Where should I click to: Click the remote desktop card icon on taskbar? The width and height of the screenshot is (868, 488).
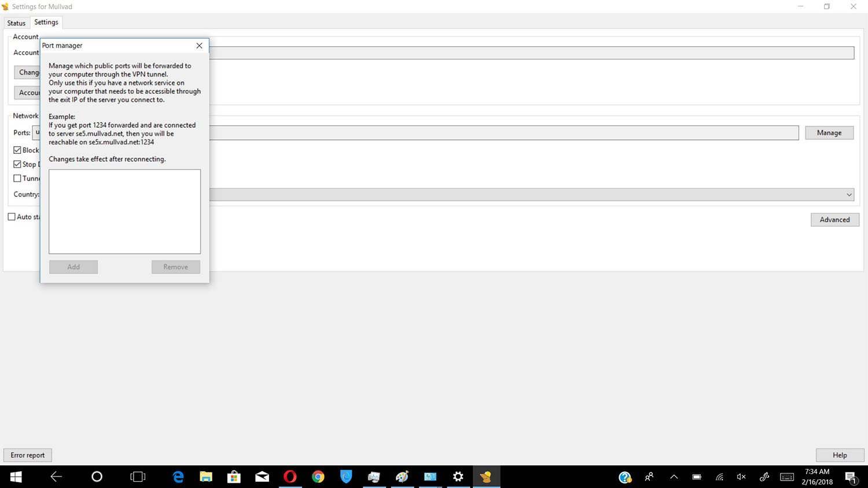pyautogui.click(x=430, y=477)
